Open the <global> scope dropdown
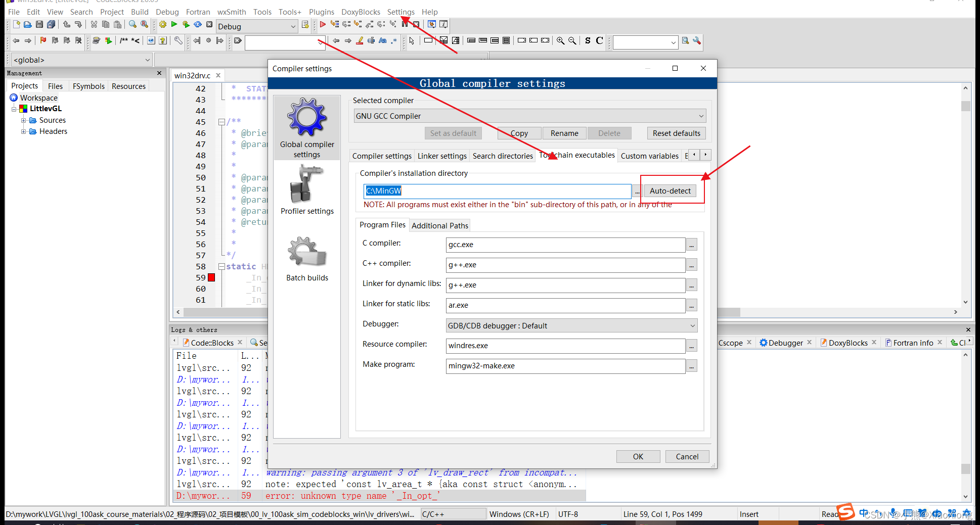Screen dimensions: 980x525 coord(81,60)
